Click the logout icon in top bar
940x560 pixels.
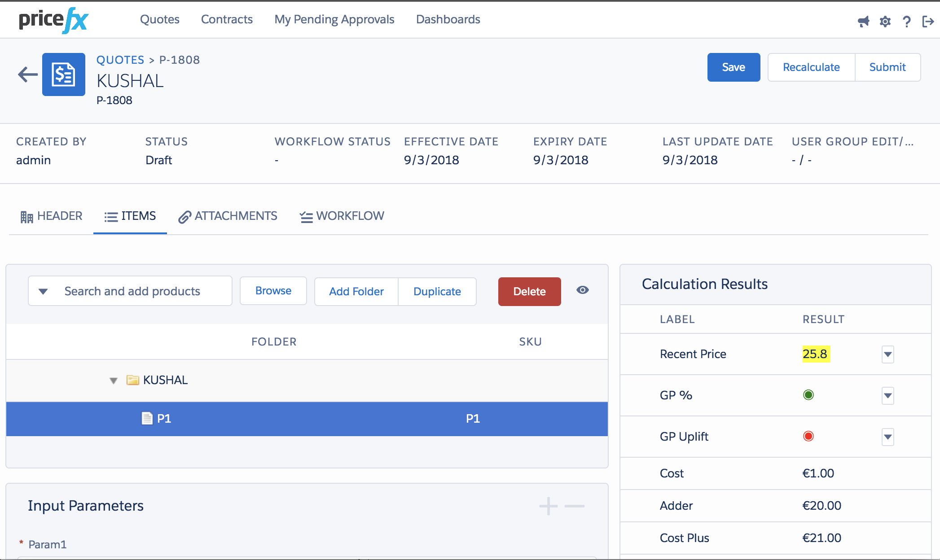click(x=928, y=21)
